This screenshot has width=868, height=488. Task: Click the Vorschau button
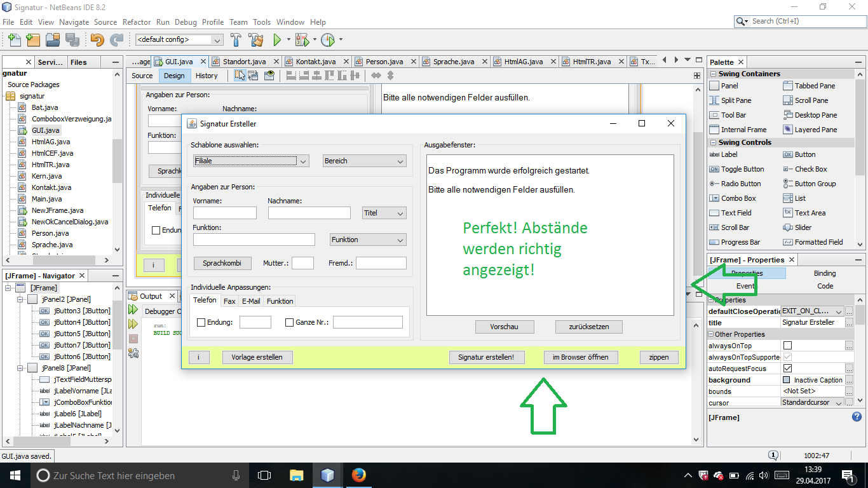(505, 327)
